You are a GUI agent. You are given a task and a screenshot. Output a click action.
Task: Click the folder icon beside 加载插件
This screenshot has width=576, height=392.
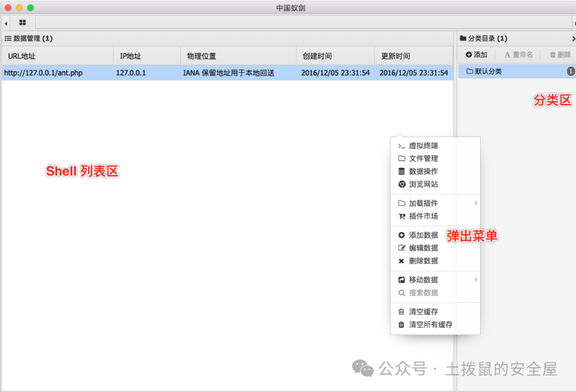click(402, 203)
